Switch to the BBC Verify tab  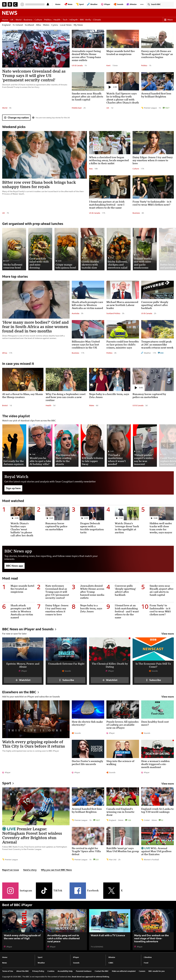85,20
